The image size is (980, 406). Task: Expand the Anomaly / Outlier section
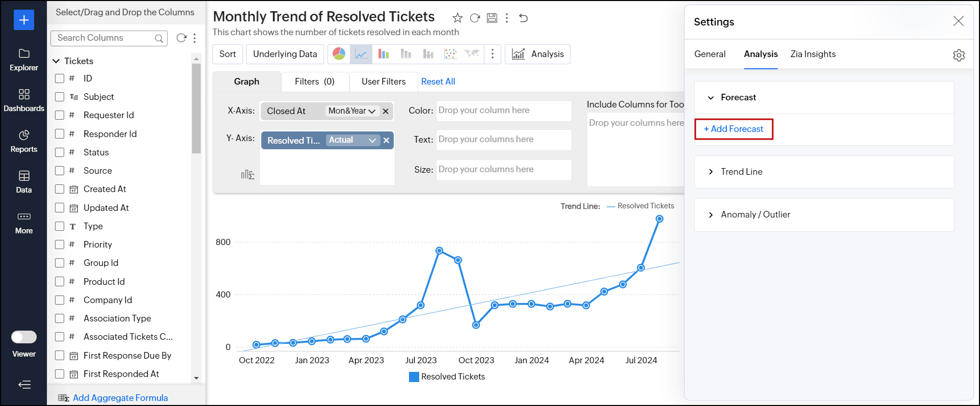coord(755,214)
